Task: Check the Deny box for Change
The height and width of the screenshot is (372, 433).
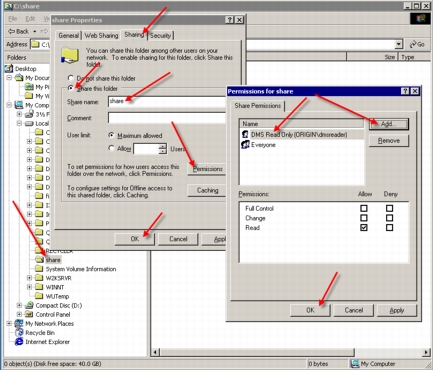Action: (389, 218)
